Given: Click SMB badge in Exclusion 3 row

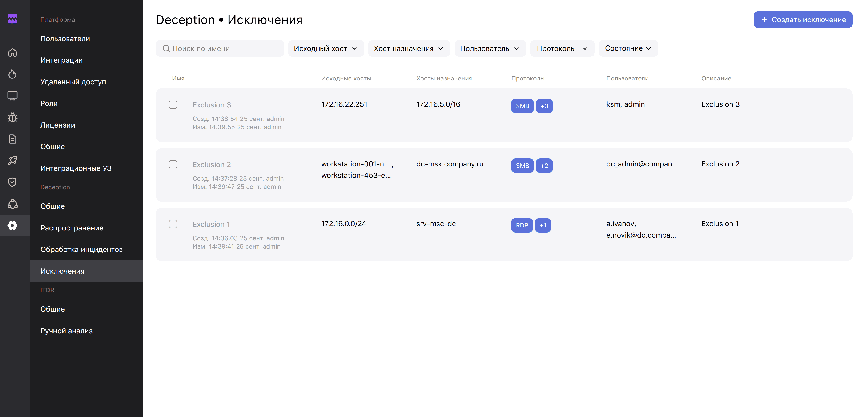Looking at the screenshot, I should (522, 106).
